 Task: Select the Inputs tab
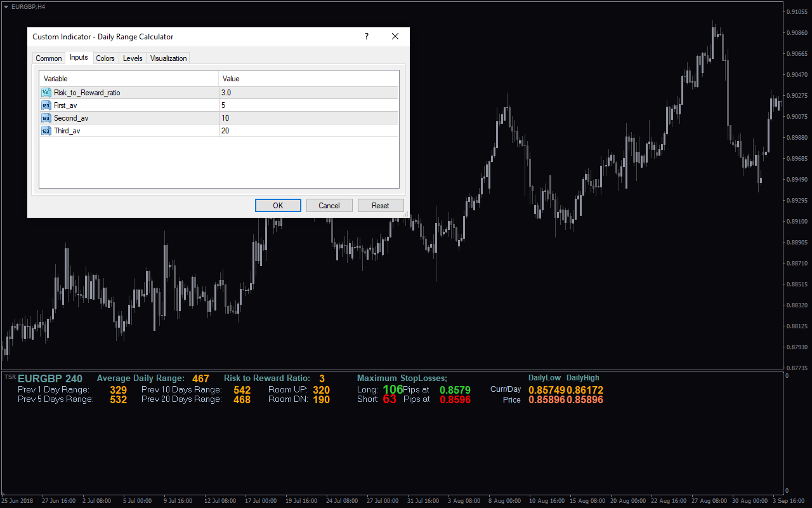pyautogui.click(x=79, y=57)
